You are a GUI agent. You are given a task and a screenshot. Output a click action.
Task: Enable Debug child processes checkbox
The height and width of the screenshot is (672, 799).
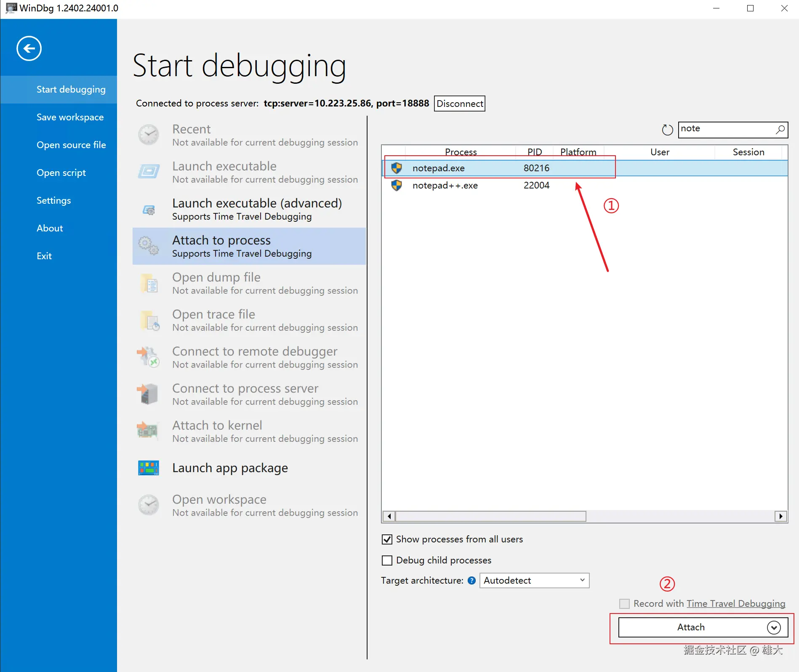(x=387, y=560)
